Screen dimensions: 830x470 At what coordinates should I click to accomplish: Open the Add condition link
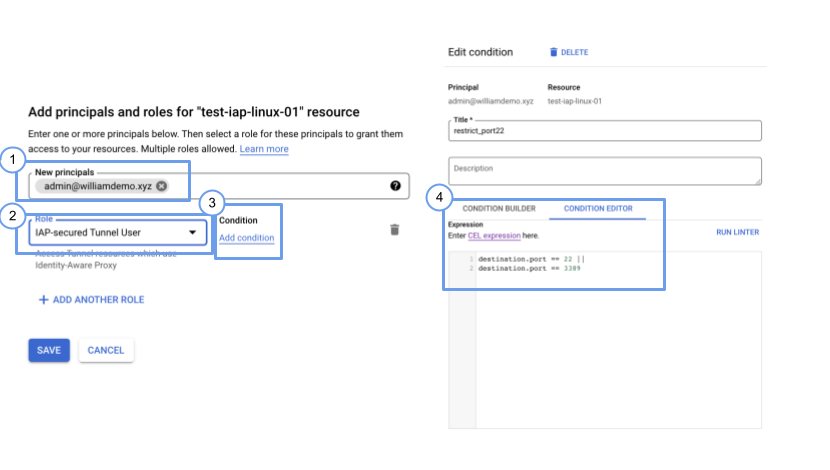[247, 238]
